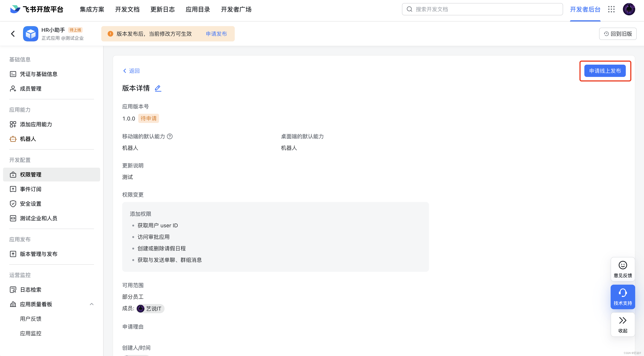Click the pencil edit icon beside 版本详情
644x356 pixels.
[x=158, y=88]
